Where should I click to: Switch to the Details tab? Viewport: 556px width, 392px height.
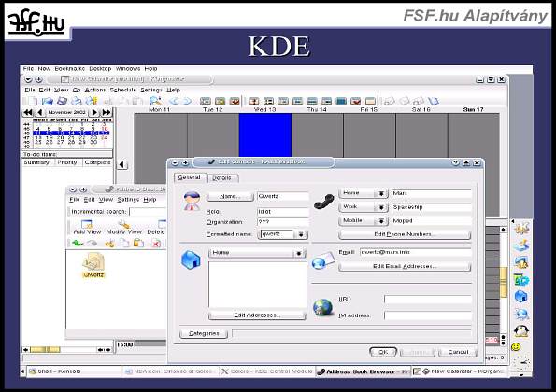221,177
